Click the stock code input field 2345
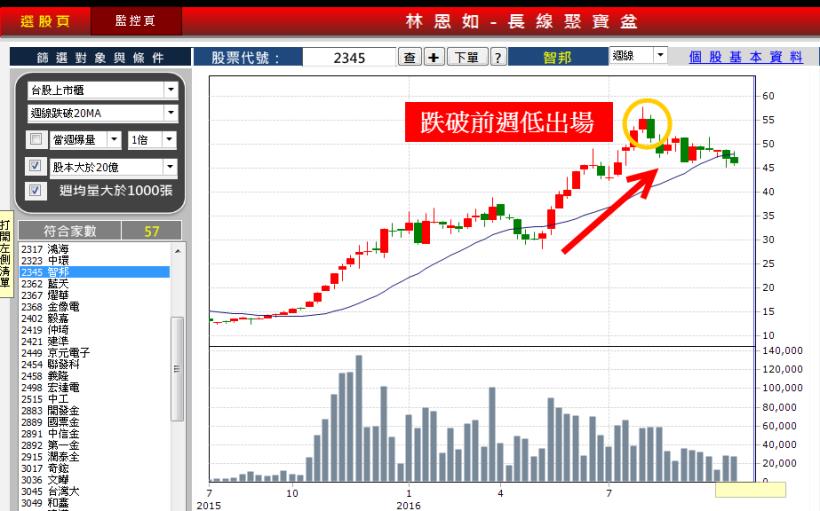Screen dimensions: 820x511 (349, 57)
